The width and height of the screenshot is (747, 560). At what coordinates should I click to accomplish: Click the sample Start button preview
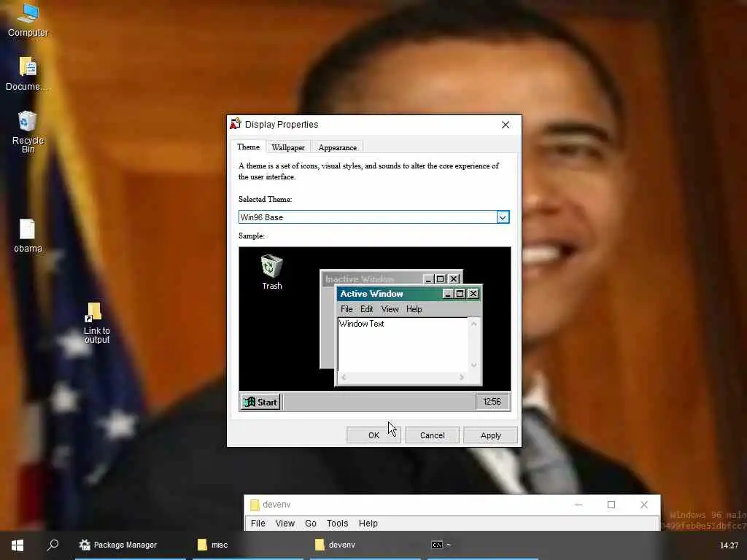(x=260, y=402)
